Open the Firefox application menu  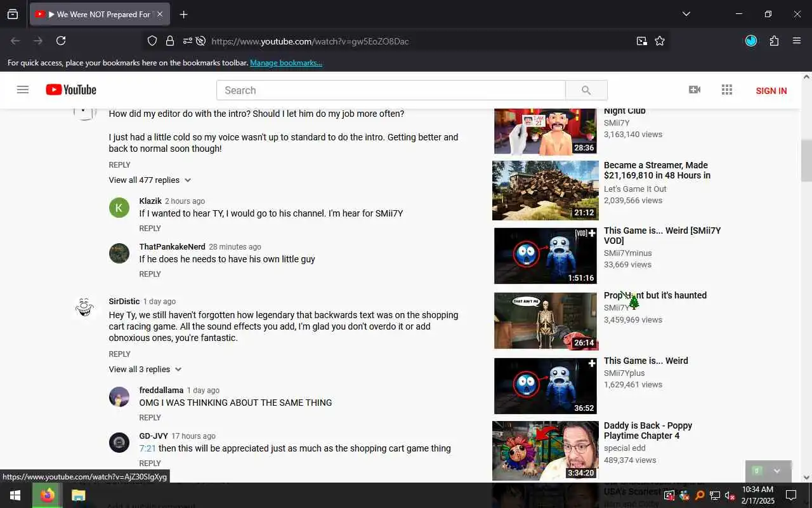pyautogui.click(x=797, y=41)
